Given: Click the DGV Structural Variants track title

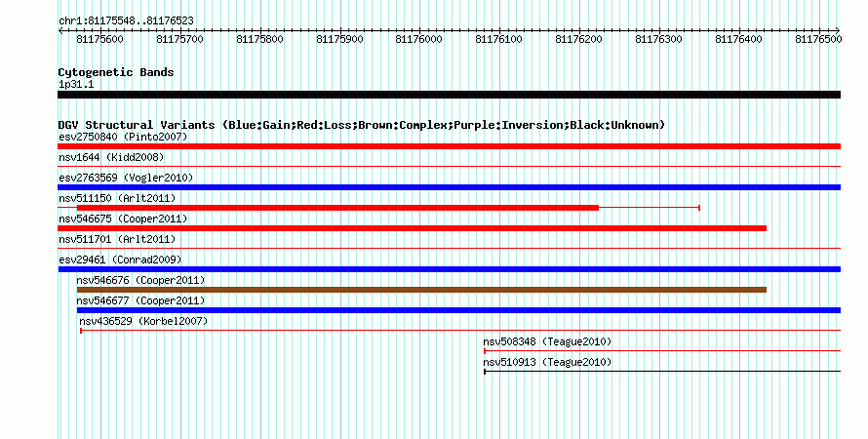Looking at the screenshot, I should coord(362,125).
